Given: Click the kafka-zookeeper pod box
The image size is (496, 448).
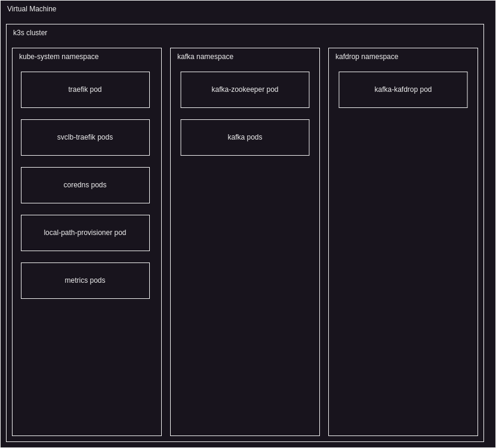Looking at the screenshot, I should point(245,90).
